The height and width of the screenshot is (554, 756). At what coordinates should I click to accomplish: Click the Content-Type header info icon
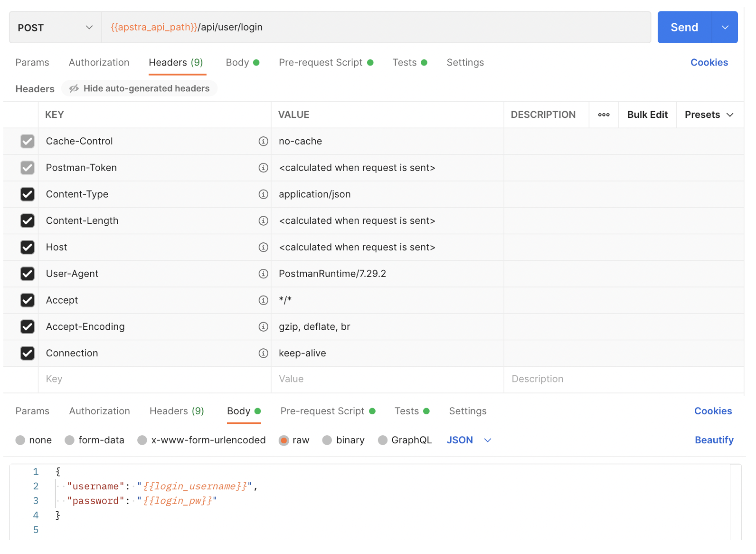click(263, 194)
